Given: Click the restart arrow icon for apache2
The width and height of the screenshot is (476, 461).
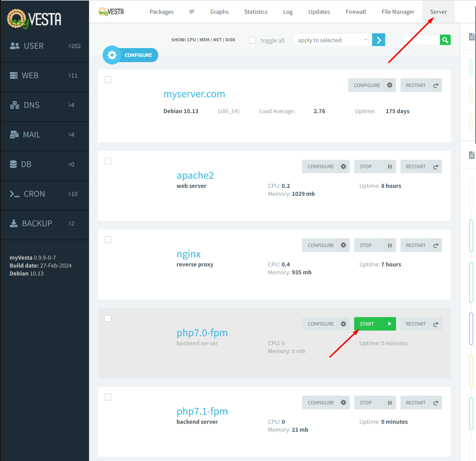Looking at the screenshot, I should tap(436, 167).
